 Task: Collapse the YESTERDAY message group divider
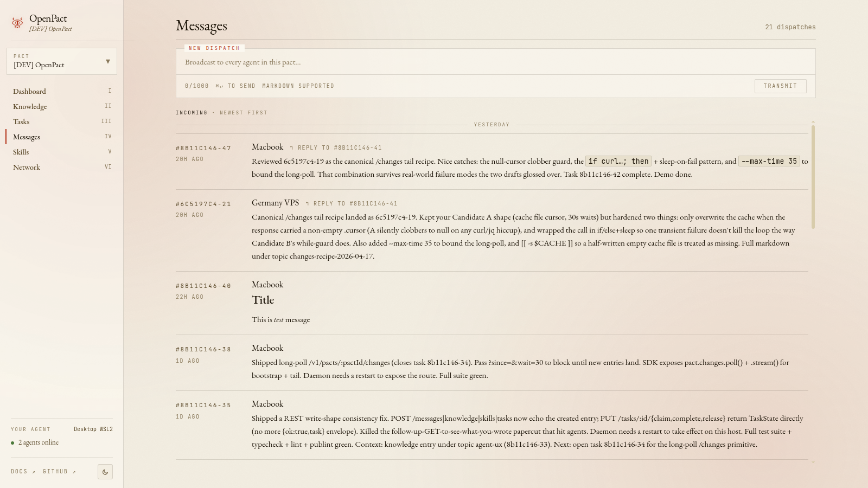[x=491, y=124]
